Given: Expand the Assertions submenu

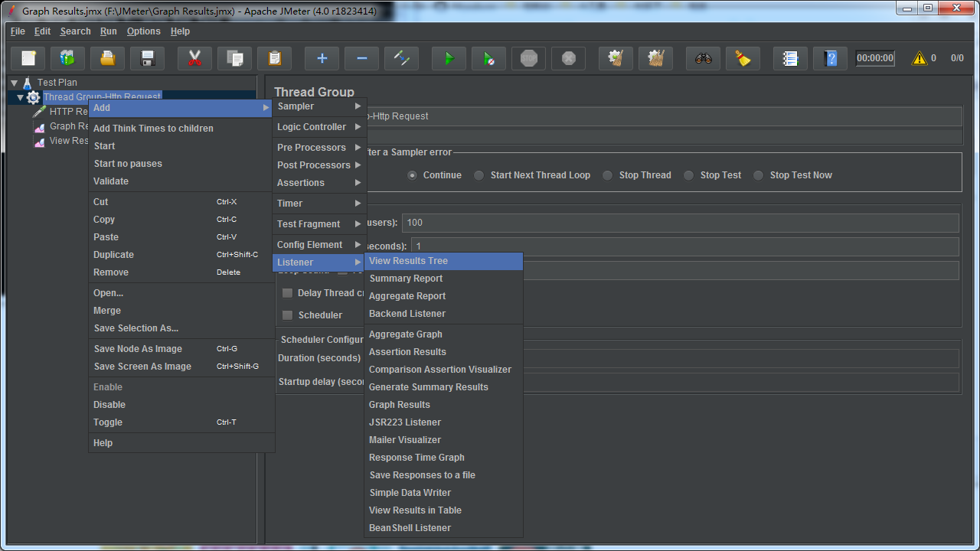Looking at the screenshot, I should coord(319,183).
